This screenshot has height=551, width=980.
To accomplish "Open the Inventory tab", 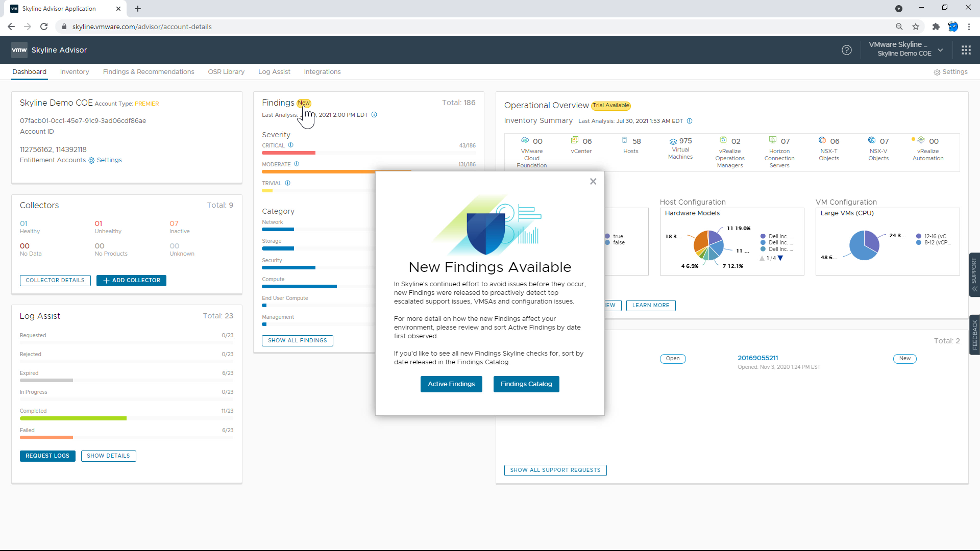I will [75, 72].
